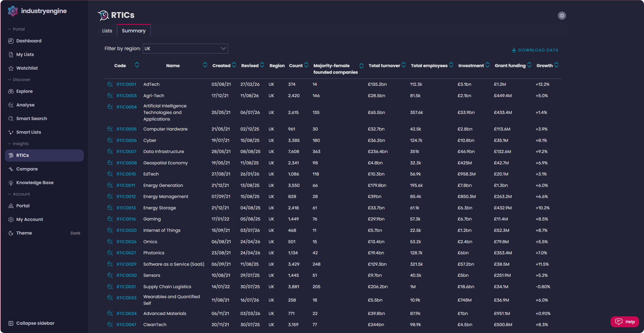This screenshot has width=644, height=333.
Task: Click analyse icon for Energy Management row
Action: (110, 196)
